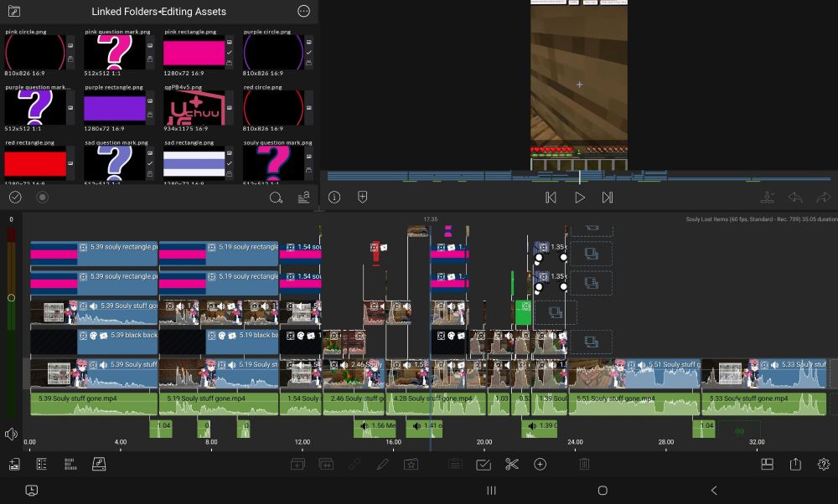Open the export share icon

[x=796, y=464]
